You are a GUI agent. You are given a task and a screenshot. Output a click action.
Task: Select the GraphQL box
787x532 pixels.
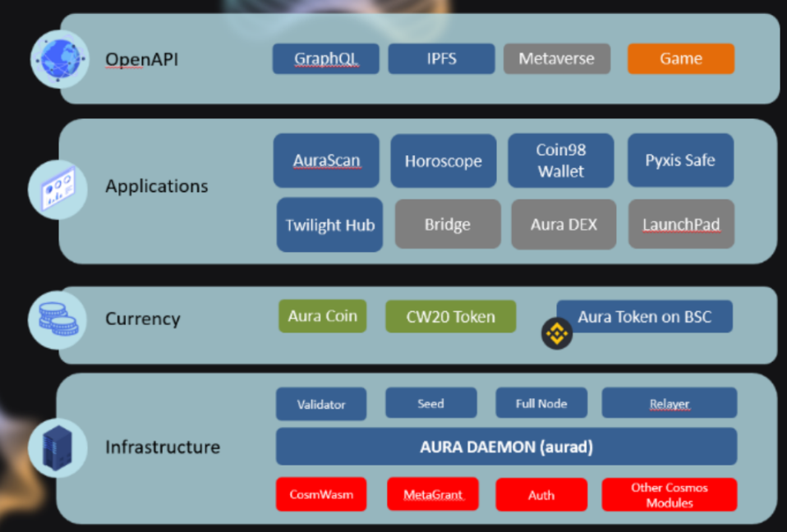tap(326, 59)
